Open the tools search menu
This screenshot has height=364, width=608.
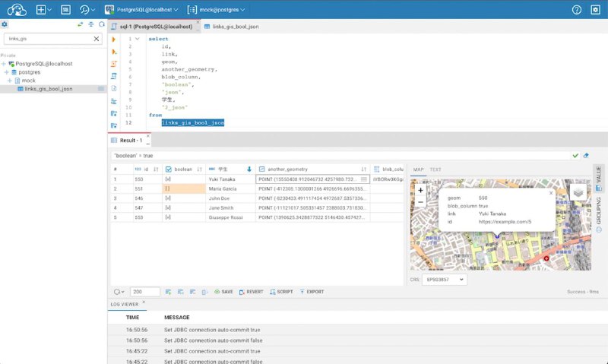point(87,10)
